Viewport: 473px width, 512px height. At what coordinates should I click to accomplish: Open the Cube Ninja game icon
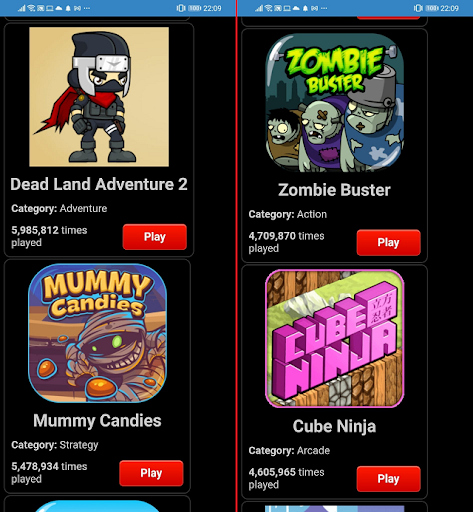pos(335,338)
